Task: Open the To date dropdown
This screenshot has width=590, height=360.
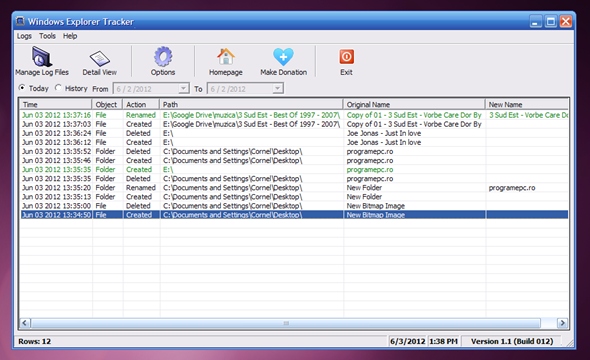Action: (x=277, y=88)
